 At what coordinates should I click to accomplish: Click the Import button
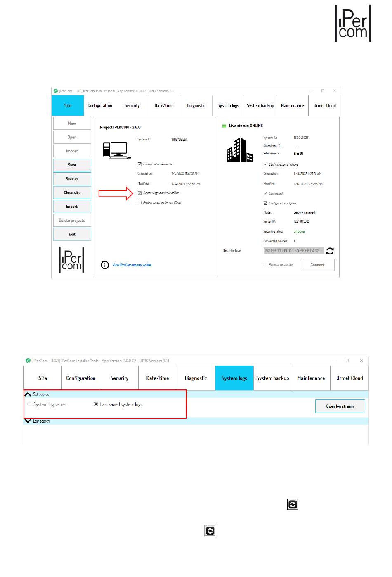tap(72, 151)
